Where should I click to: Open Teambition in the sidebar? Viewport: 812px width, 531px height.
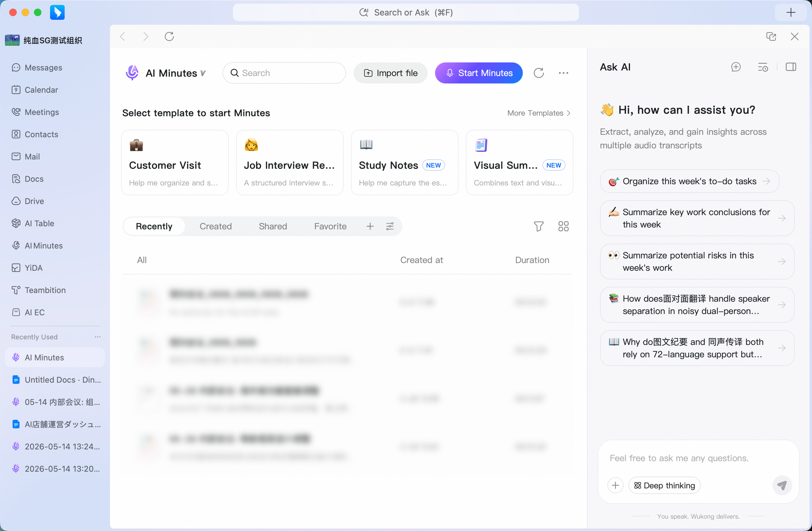[x=39, y=290]
